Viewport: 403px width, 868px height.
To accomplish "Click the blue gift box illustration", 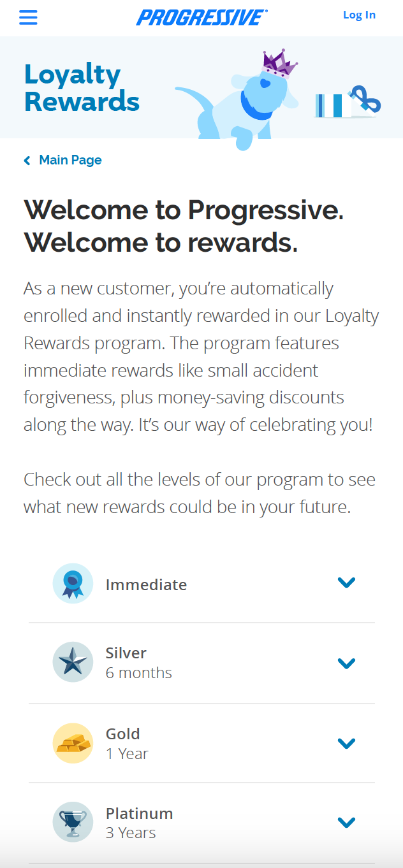I will pyautogui.click(x=348, y=103).
